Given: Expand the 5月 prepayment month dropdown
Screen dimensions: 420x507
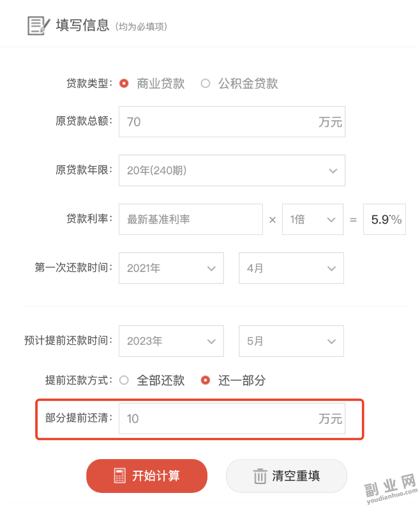Looking at the screenshot, I should [x=291, y=341].
